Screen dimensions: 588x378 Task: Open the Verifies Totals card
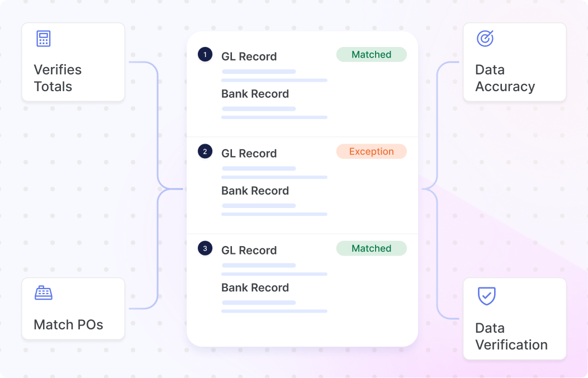[73, 62]
